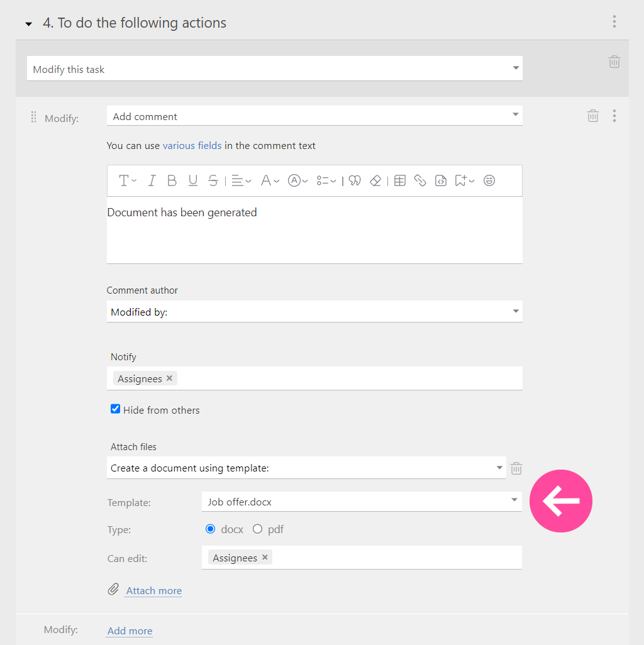Open the various fields link
644x645 pixels.
coord(192,146)
